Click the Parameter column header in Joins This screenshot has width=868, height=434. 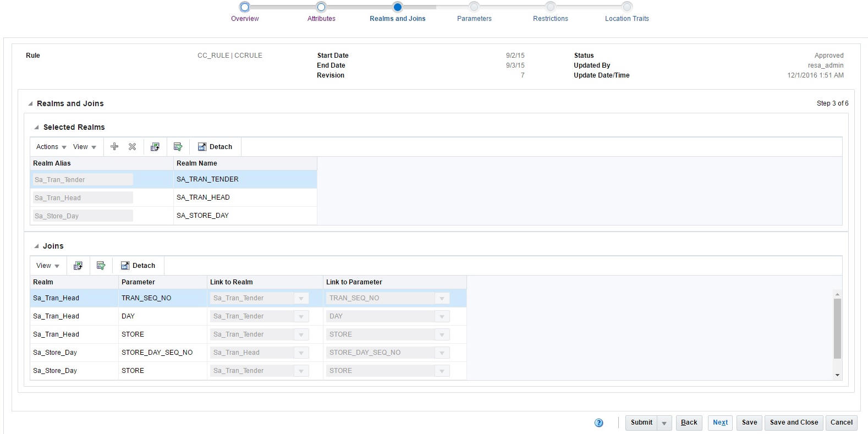(163, 282)
